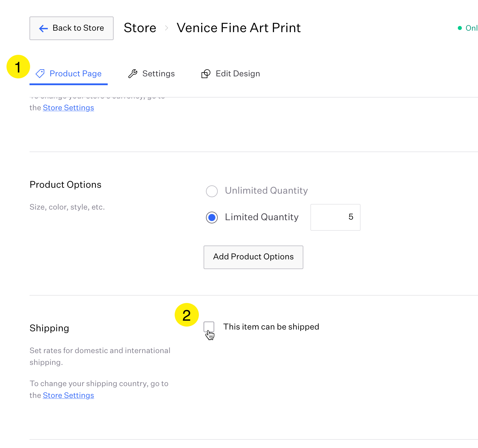
Task: Open Store Settings link above Product Options
Action: tap(68, 108)
